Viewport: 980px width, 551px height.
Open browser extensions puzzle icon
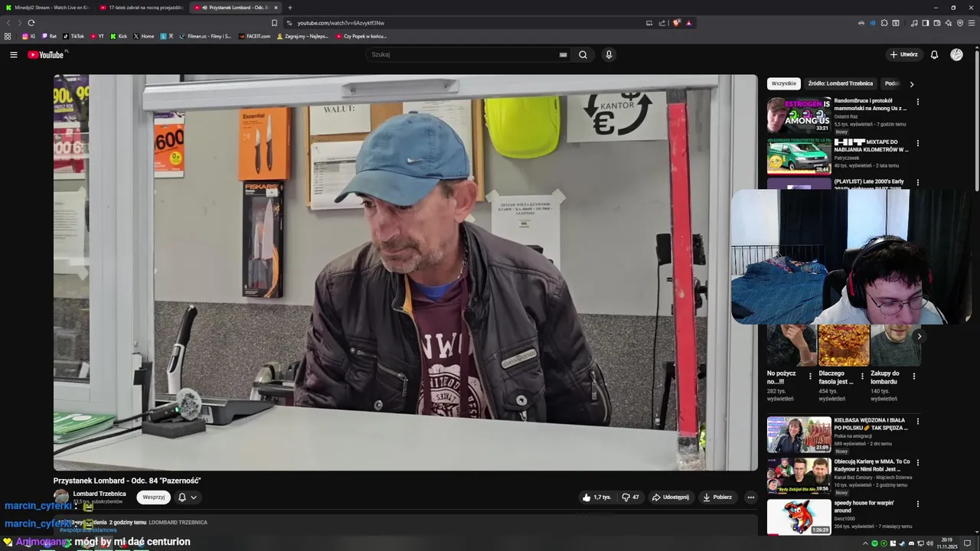(x=884, y=23)
